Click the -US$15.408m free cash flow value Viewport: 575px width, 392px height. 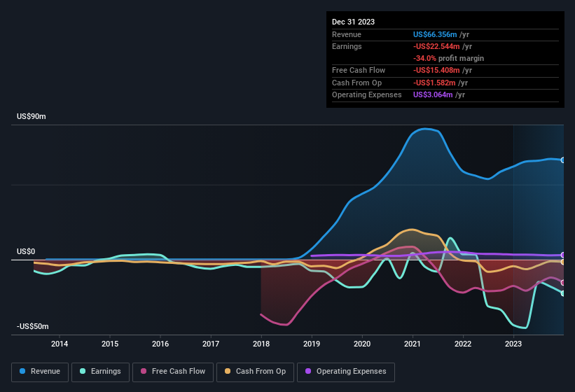436,70
